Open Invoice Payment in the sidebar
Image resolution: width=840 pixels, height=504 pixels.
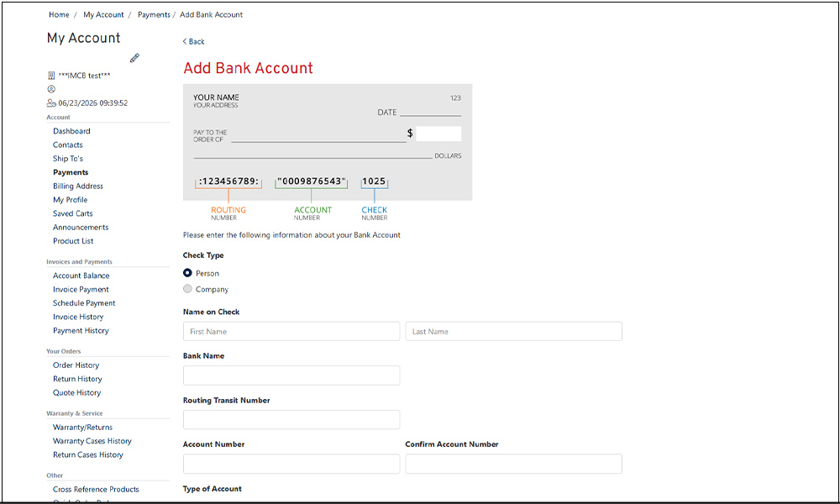click(81, 289)
